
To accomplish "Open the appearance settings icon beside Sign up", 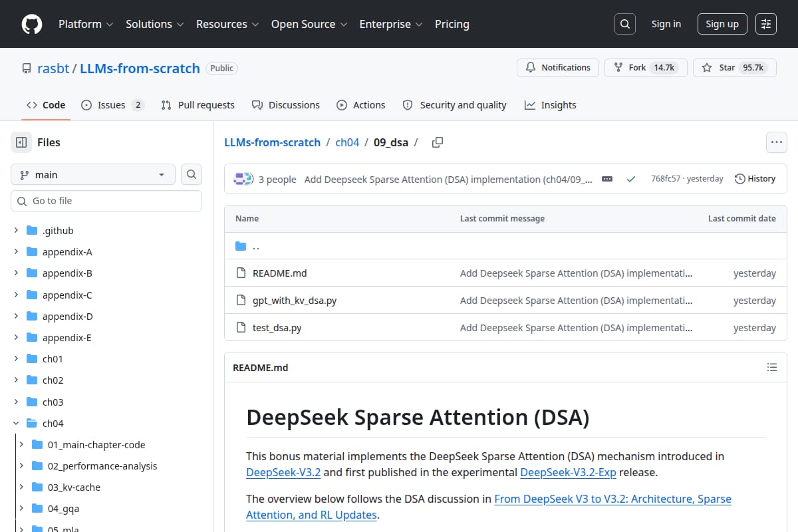I will [766, 24].
